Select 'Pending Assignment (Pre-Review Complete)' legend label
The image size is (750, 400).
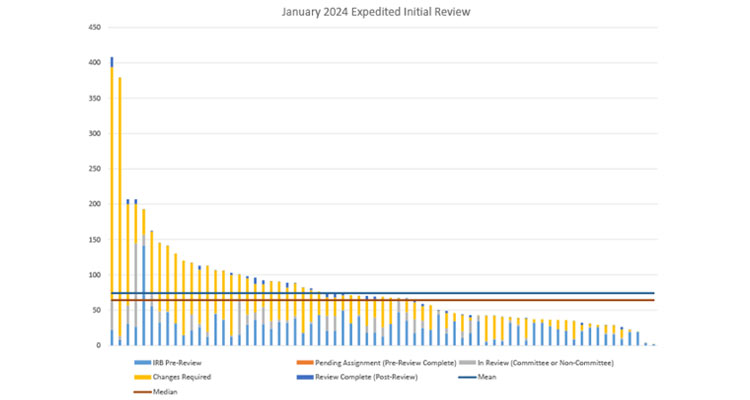pos(389,362)
